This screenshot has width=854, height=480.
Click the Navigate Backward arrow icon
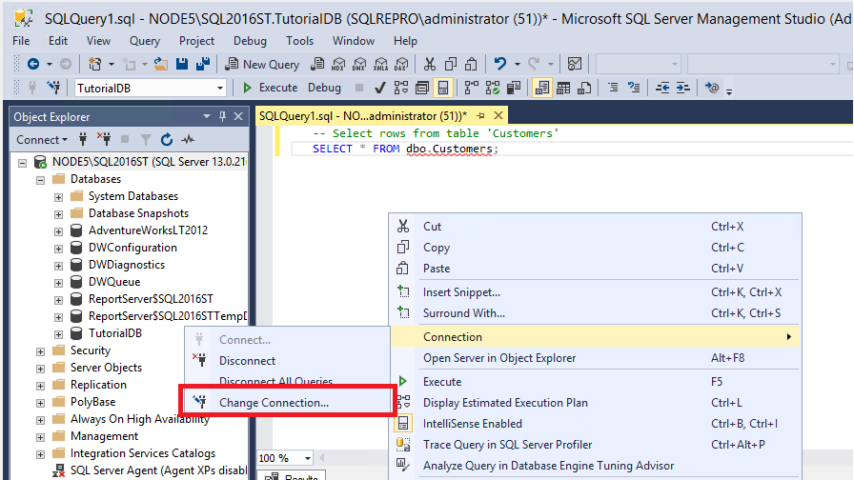(33, 64)
